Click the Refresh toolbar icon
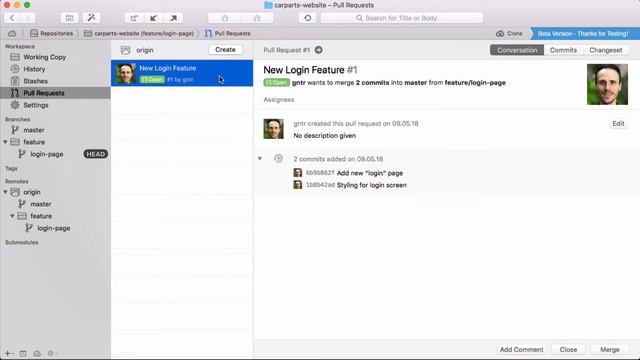Image resolution: width=640 pixels, height=360 pixels. coord(308,18)
